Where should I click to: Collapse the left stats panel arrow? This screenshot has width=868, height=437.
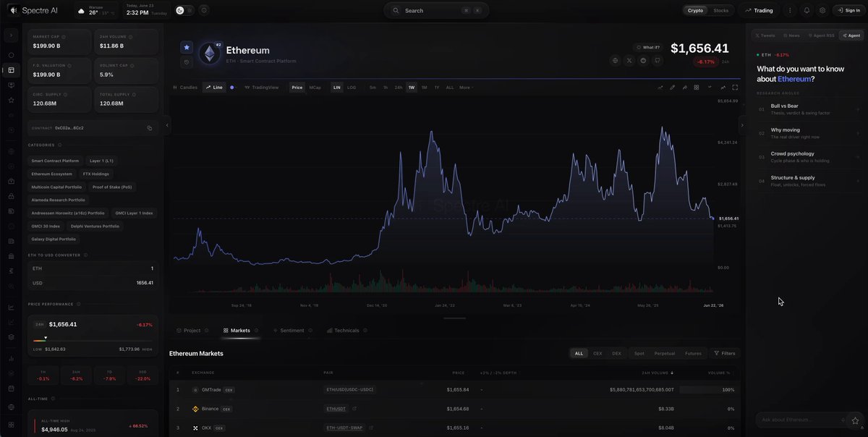coord(167,125)
